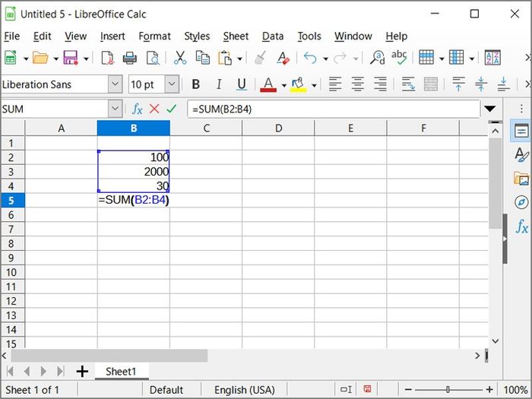Click the Save document icon
Viewport: 532px width, 399px height.
pyautogui.click(x=71, y=58)
